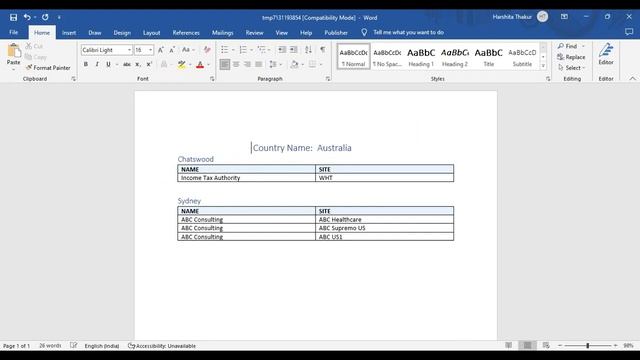This screenshot has height=360, width=640.
Task: Click the 26 words count in status bar
Action: (50, 346)
